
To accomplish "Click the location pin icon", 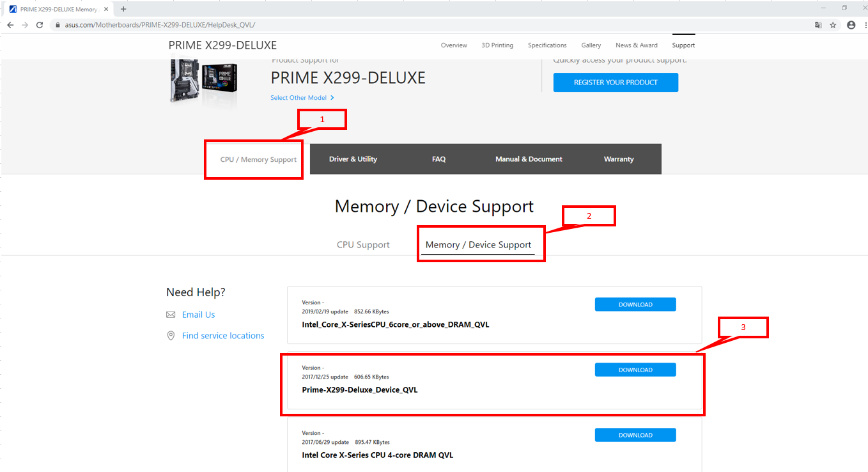I will point(171,336).
